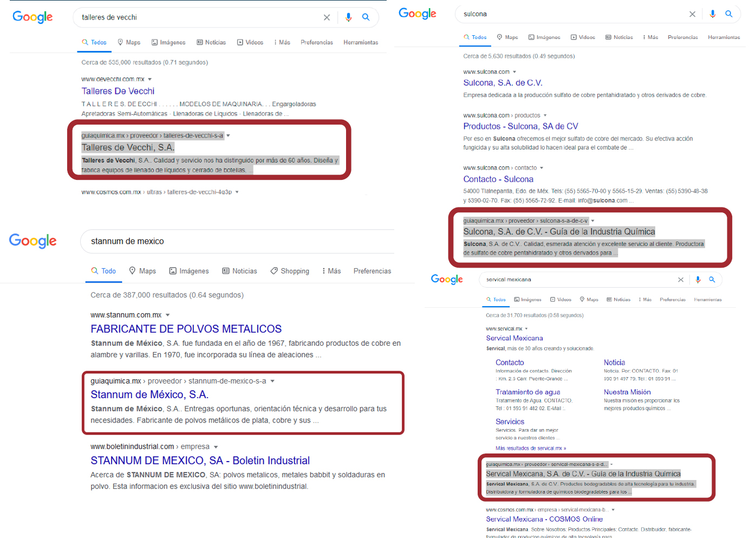The image size is (756, 538).
Task: Open Videos tab in the "sulcona" results
Action: 583,37
